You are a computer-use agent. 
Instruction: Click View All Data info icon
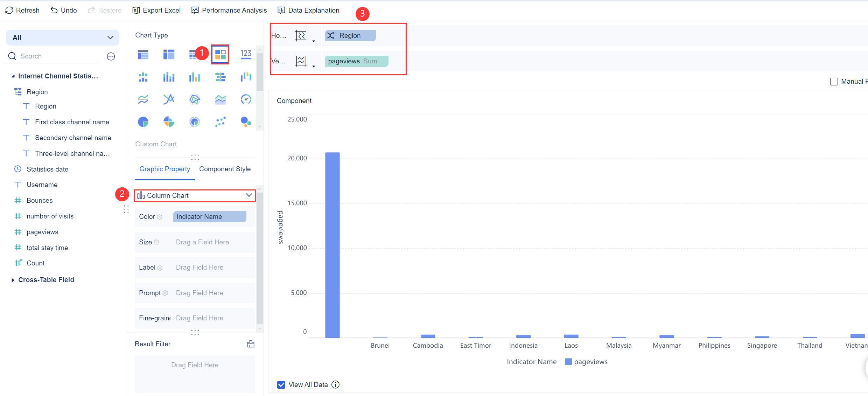tap(335, 384)
